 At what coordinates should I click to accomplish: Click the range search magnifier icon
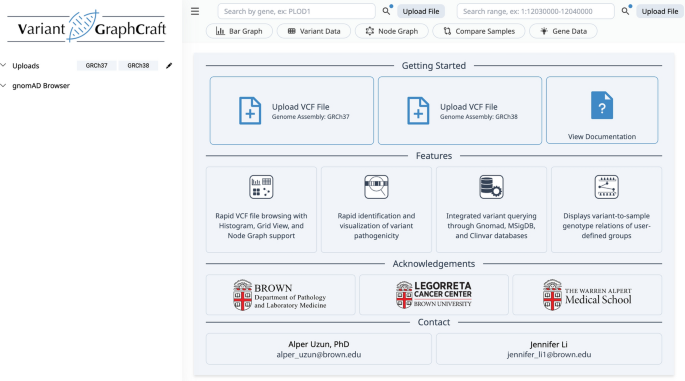tap(626, 11)
